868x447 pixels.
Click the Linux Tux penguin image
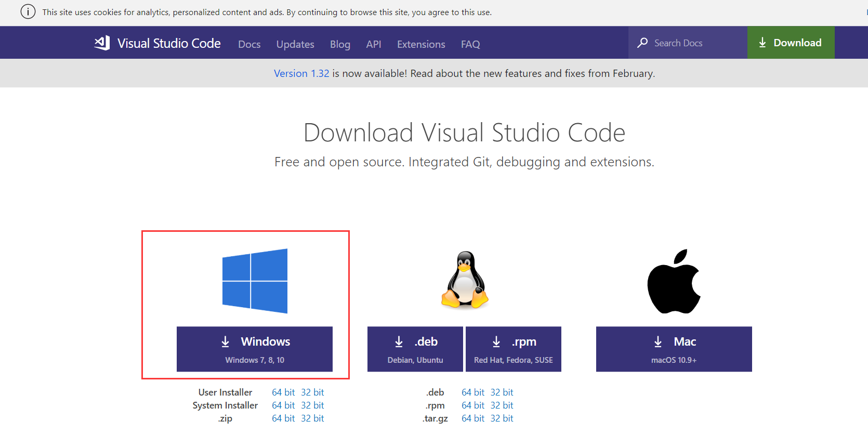465,280
